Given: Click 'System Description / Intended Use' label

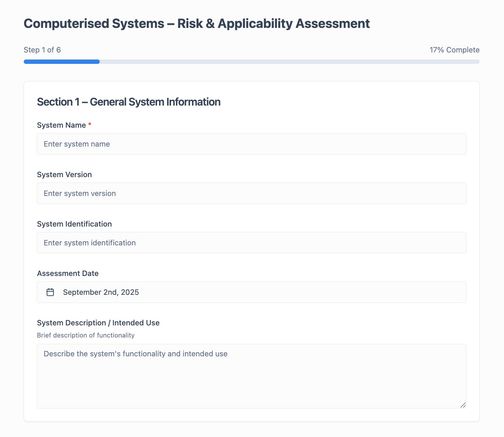Looking at the screenshot, I should [98, 323].
